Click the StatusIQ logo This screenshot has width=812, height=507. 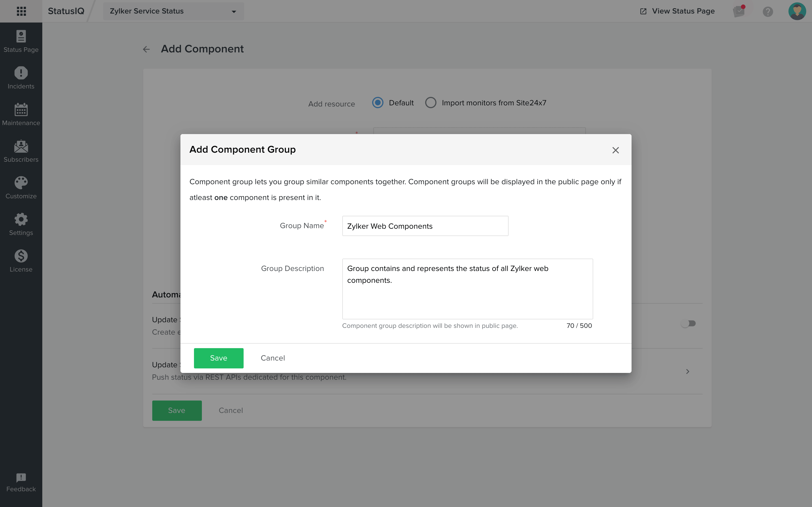coord(66,11)
